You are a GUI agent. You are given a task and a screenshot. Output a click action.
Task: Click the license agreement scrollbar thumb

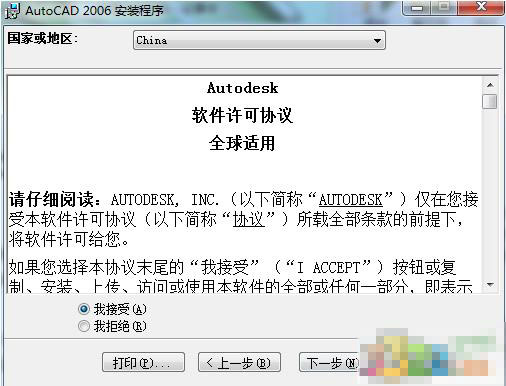[490, 101]
